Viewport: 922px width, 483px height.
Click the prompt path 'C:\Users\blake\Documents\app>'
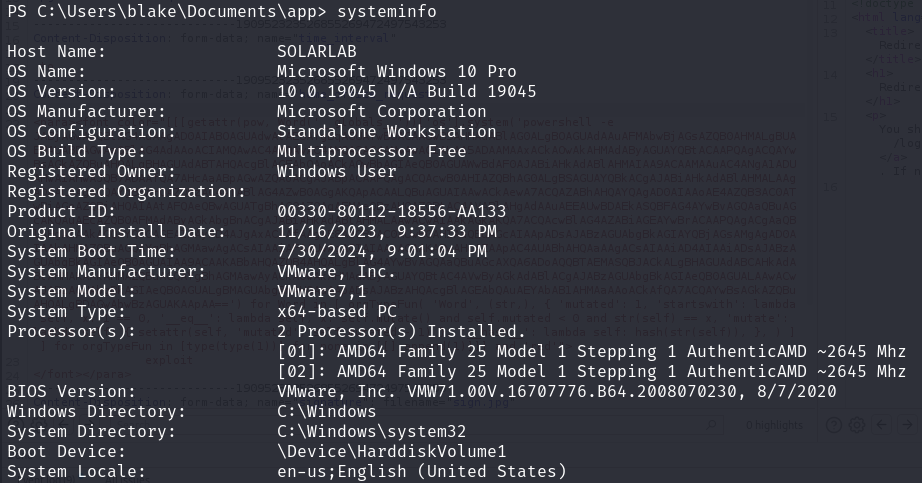pyautogui.click(x=182, y=12)
